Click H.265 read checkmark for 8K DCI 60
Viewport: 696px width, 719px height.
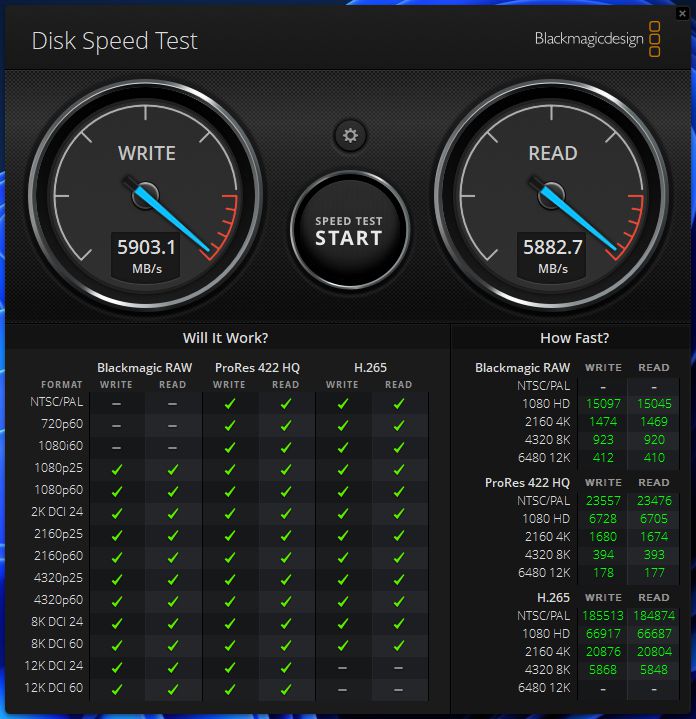[399, 646]
